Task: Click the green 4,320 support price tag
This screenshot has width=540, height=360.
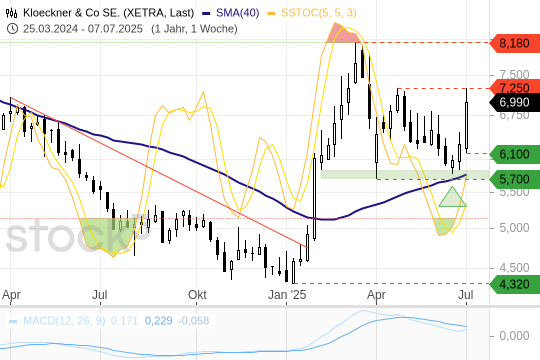Action: pos(515,284)
